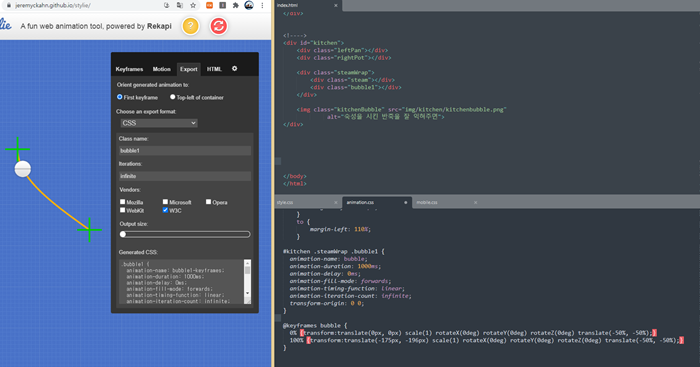Click the Output size slider handle
Screen dimensions: 700x367
pos(123,234)
